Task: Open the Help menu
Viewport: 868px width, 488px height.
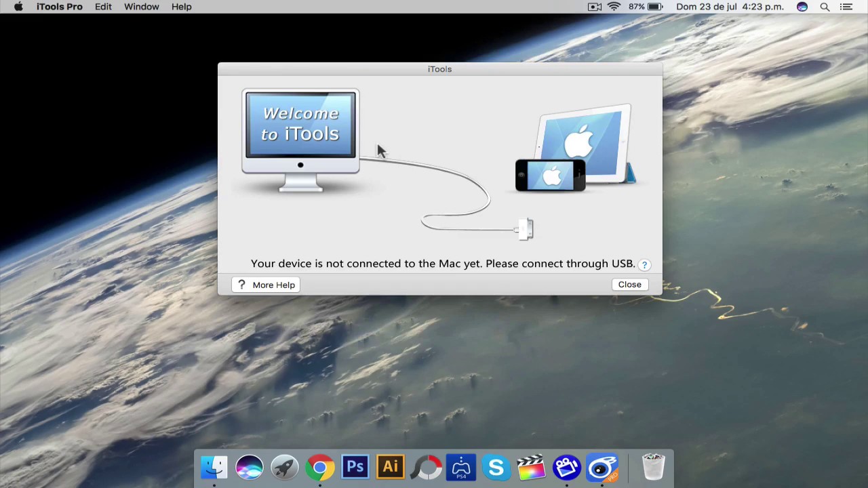Action: point(181,7)
